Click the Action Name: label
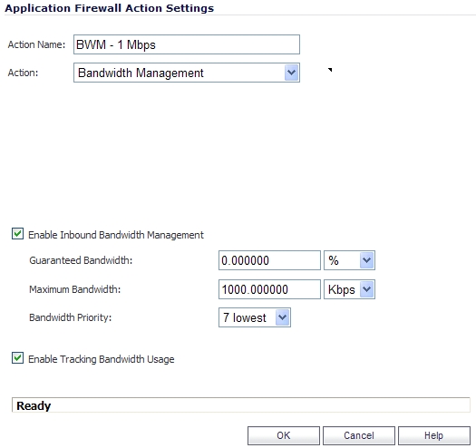 pos(36,44)
